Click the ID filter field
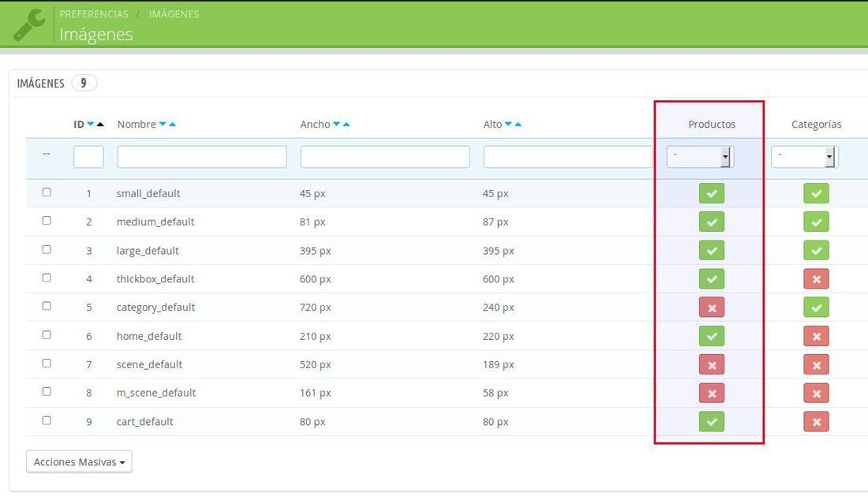This screenshot has height=496, width=868. 88,157
